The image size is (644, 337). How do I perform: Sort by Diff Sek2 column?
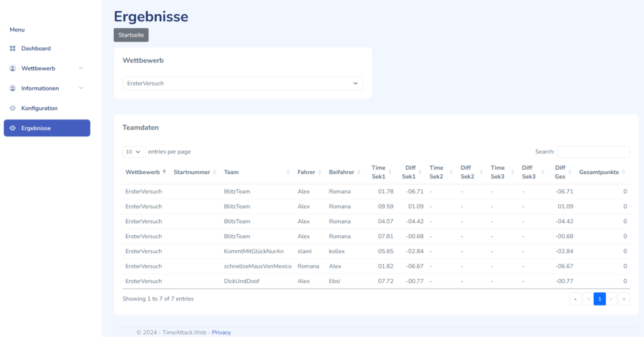click(x=471, y=172)
